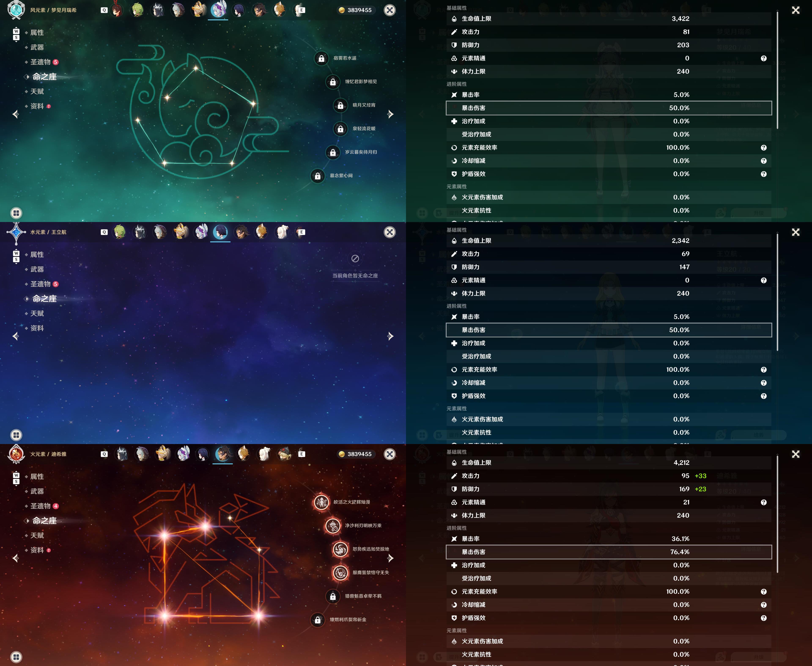Click the 防御力 203 row

[x=609, y=45]
